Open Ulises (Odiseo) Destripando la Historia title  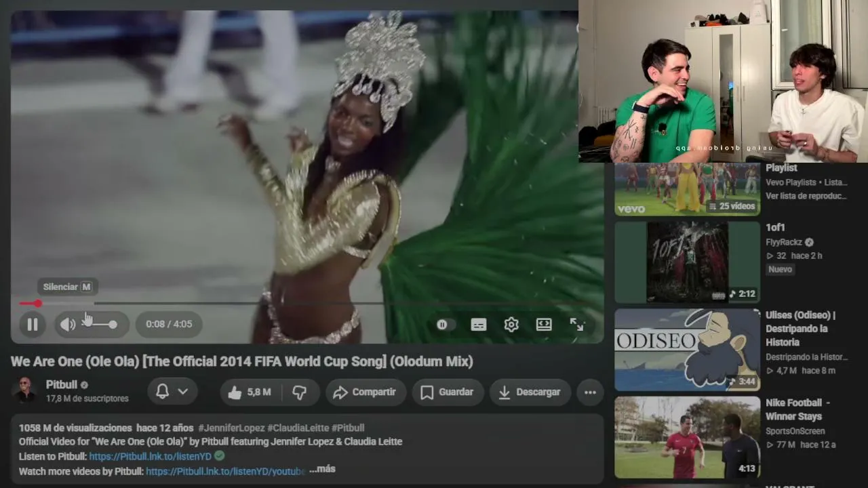point(801,329)
